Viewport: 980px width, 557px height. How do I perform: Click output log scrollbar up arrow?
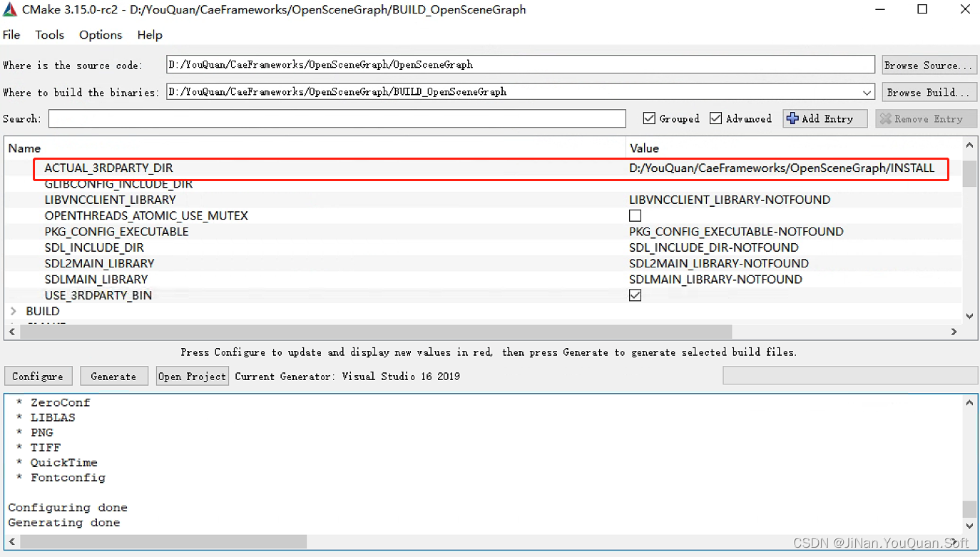(x=969, y=403)
